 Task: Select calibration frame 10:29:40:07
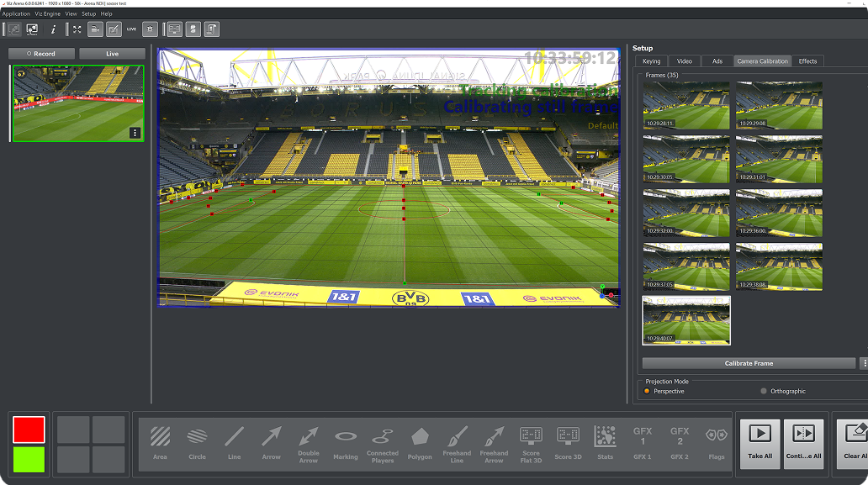(x=686, y=320)
